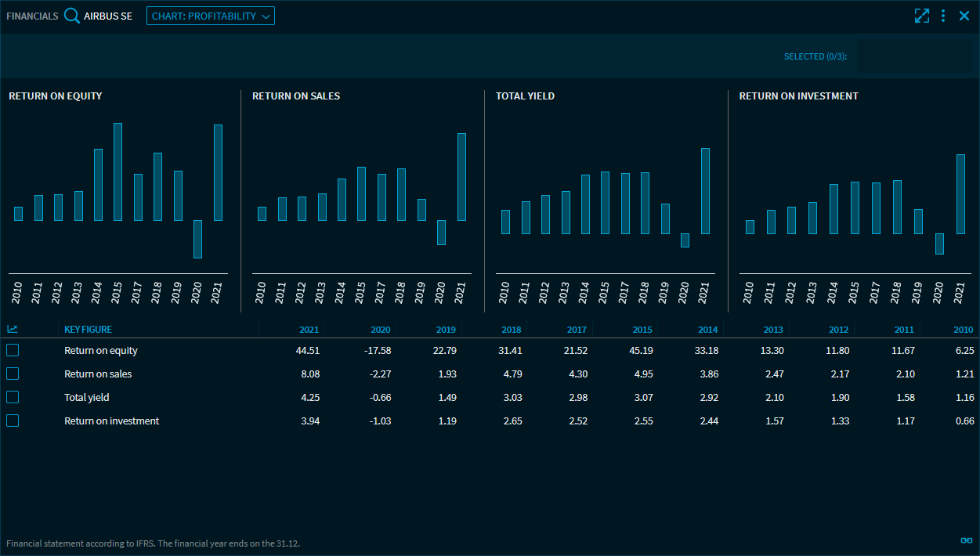This screenshot has height=556, width=980.
Task: Click the link icon at bottom right
Action: coord(966,540)
